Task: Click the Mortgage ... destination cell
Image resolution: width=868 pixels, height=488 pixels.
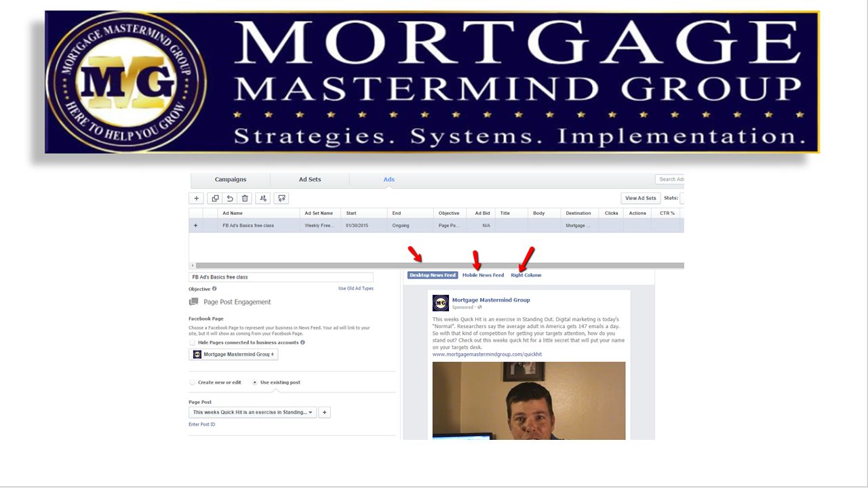Action: 580,226
